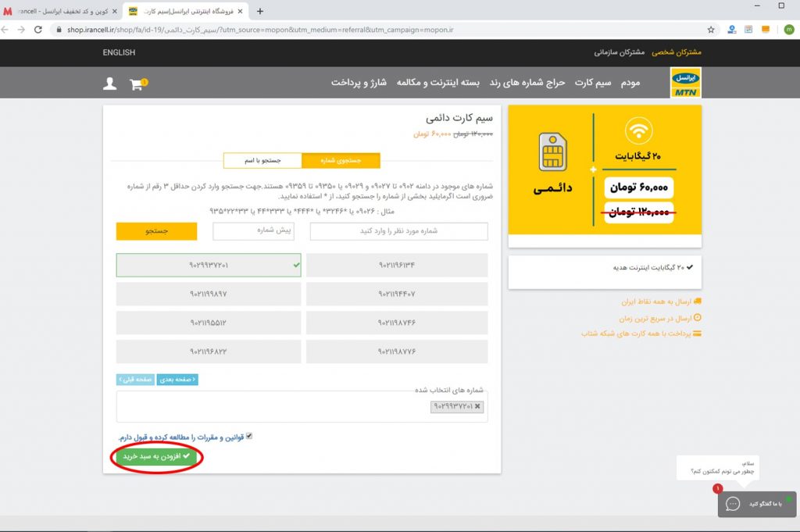This screenshot has height=532, width=800.
Task: Go forward in browser history
Action: (x=21, y=30)
